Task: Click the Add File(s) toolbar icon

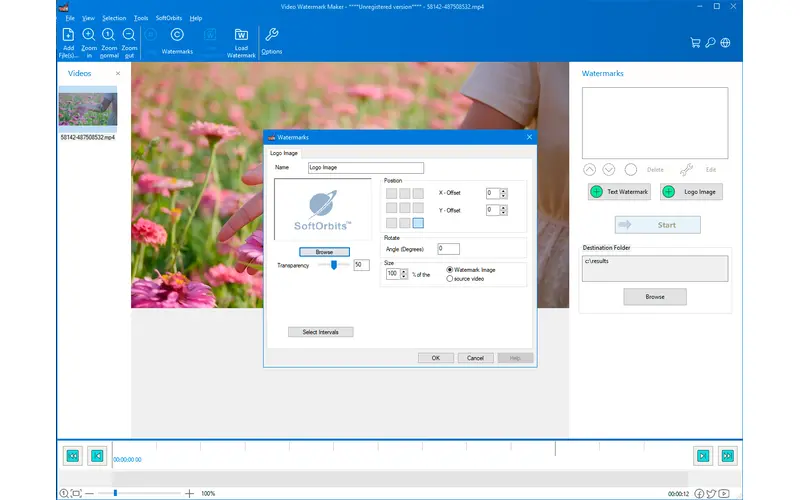Action: pos(68,35)
